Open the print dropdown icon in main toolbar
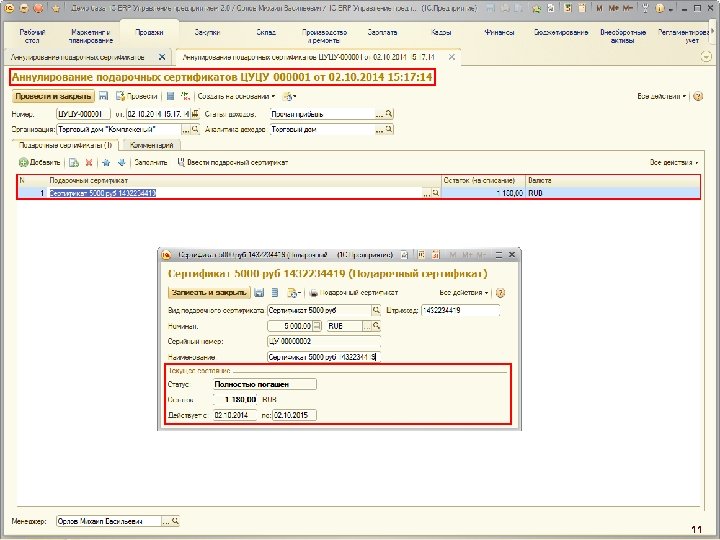720x540 pixels. [x=289, y=96]
